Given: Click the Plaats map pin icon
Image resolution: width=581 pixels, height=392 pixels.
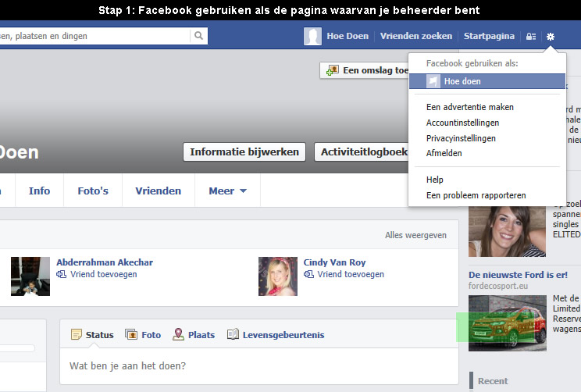Looking at the screenshot, I should pos(178,334).
